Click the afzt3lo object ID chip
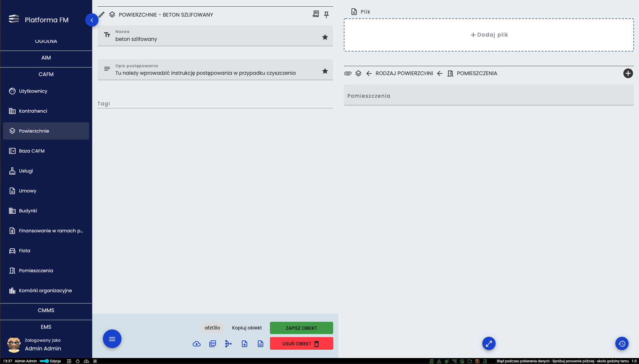This screenshot has height=364, width=639. click(x=212, y=328)
